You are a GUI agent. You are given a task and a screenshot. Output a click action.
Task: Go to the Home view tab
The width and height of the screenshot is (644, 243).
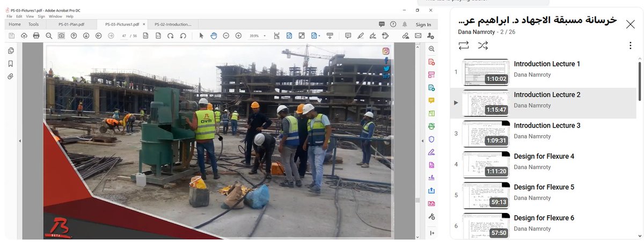point(15,24)
